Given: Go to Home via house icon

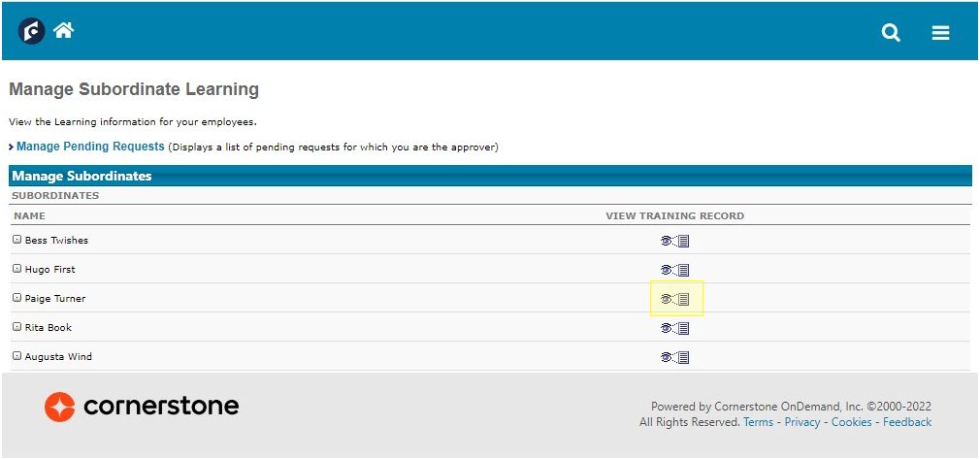Looking at the screenshot, I should (x=64, y=30).
